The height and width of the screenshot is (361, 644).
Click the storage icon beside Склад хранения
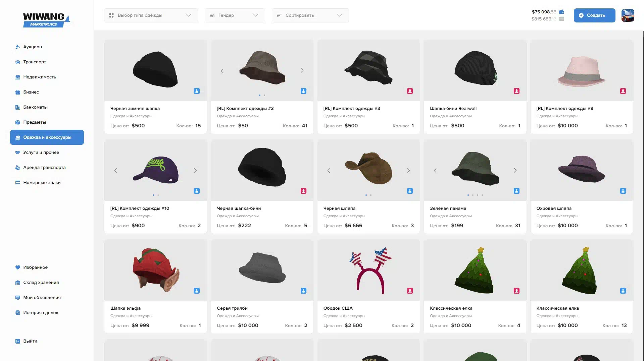coord(18,283)
